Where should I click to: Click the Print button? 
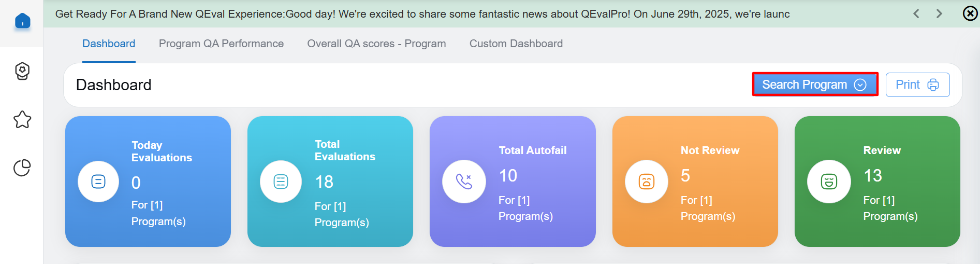pyautogui.click(x=917, y=85)
